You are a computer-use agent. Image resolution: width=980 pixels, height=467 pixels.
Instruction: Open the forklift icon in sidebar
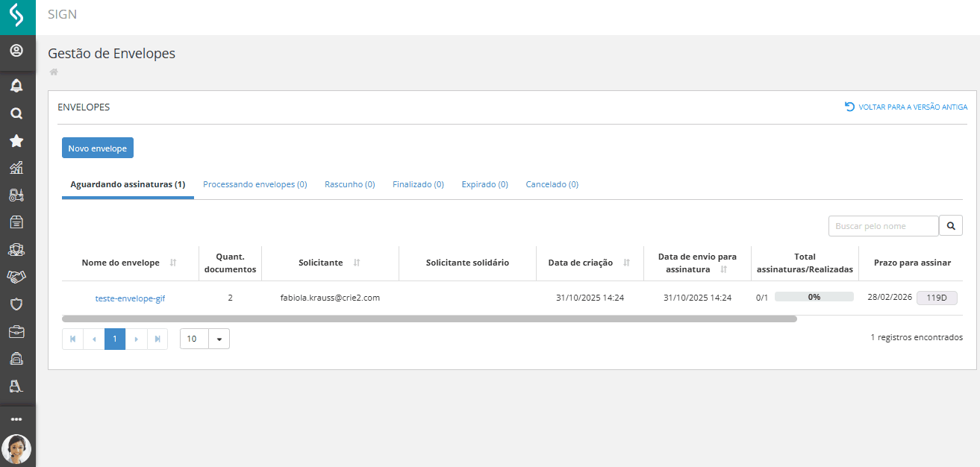click(x=16, y=386)
